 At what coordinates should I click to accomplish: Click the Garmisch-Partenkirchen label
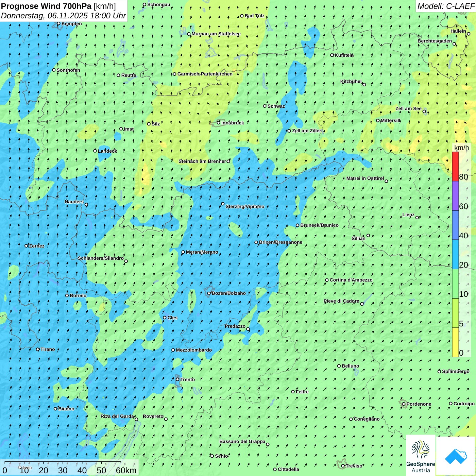(205, 74)
